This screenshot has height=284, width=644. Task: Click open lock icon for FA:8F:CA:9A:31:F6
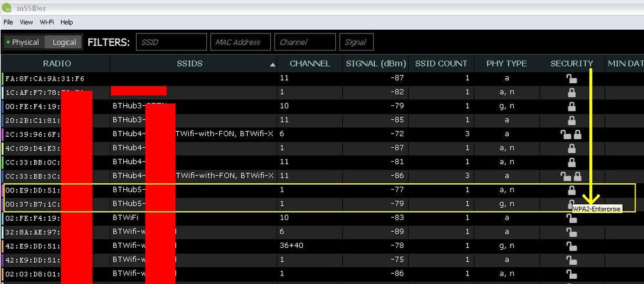(x=571, y=79)
